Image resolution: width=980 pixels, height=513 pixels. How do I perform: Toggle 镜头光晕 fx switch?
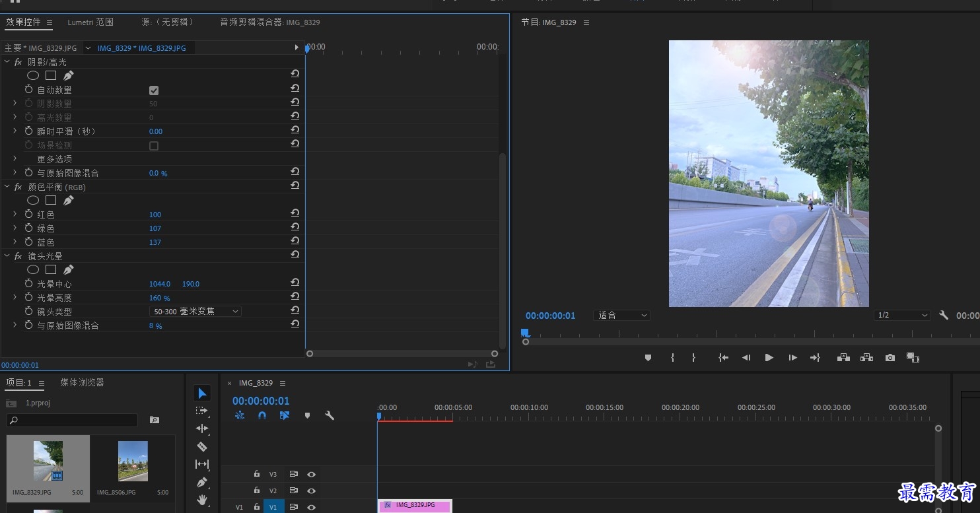[x=18, y=256]
